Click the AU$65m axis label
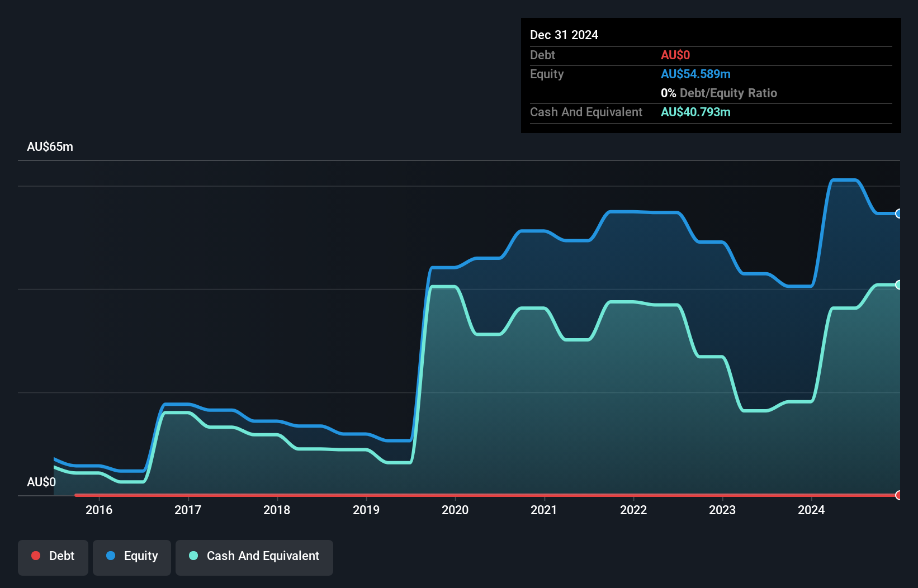Image resolution: width=918 pixels, height=588 pixels. pos(50,146)
